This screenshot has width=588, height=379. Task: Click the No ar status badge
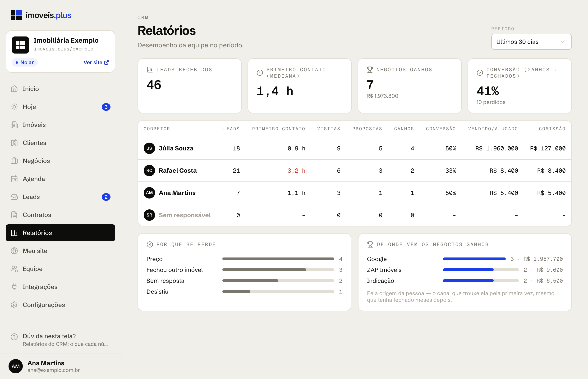(25, 63)
